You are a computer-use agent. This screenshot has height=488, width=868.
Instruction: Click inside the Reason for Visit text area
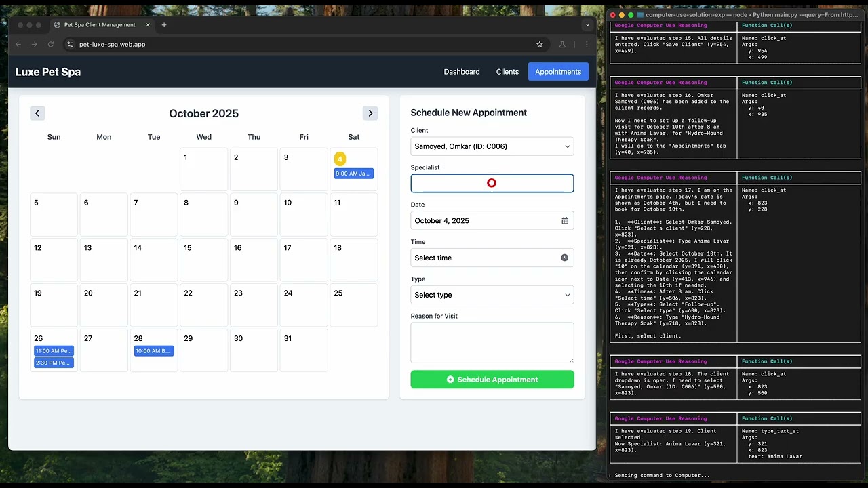[492, 342]
